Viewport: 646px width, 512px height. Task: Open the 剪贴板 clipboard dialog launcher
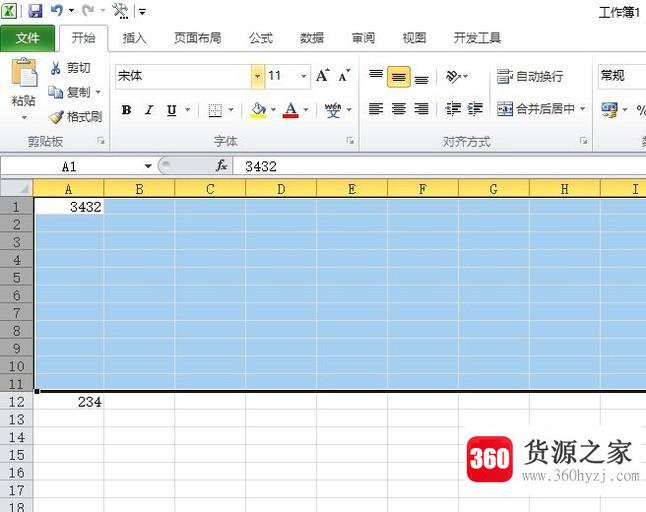tap(101, 141)
